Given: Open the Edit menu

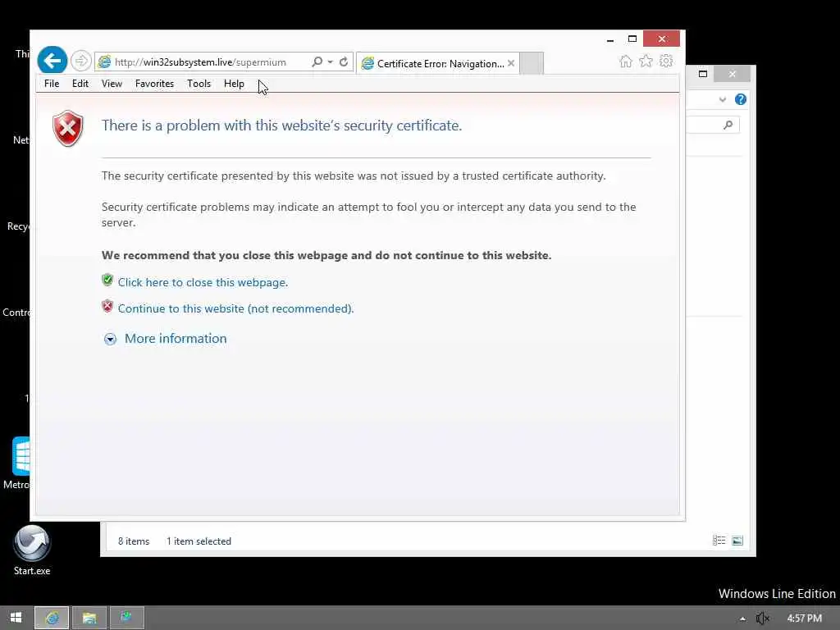Looking at the screenshot, I should click(80, 84).
